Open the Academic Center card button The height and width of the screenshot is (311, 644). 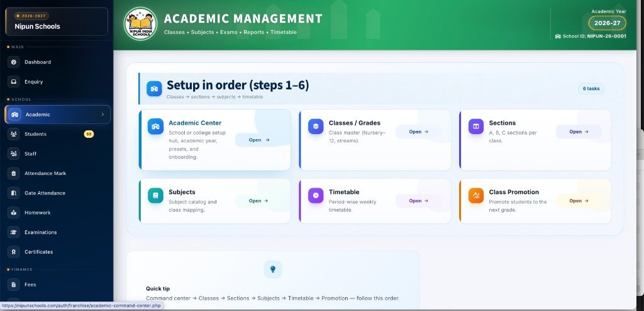[x=258, y=140]
